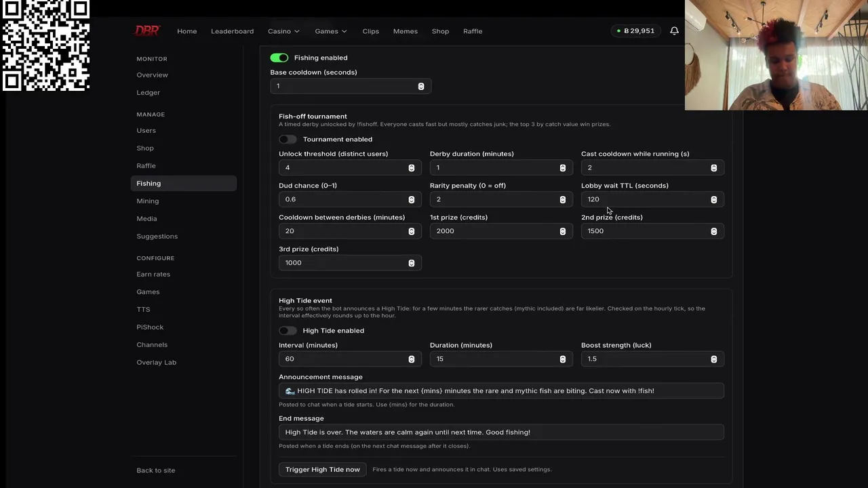Click the Boost strength stepper arrows
Screen dimensions: 868x488
714,359
